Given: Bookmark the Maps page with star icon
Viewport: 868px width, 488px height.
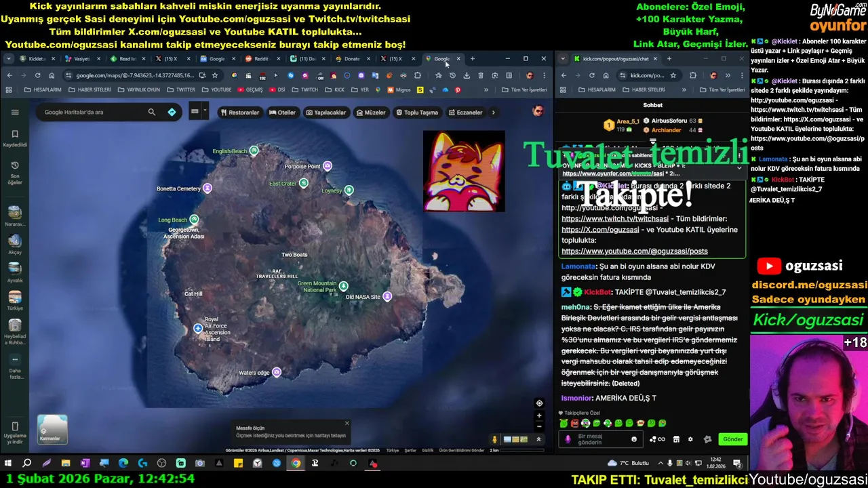Looking at the screenshot, I should pyautogui.click(x=214, y=75).
